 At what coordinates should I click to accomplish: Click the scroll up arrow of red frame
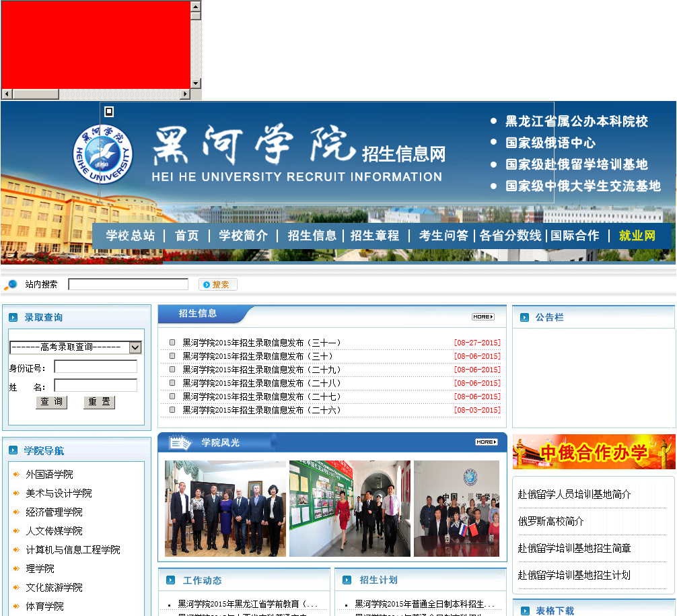tap(196, 7)
